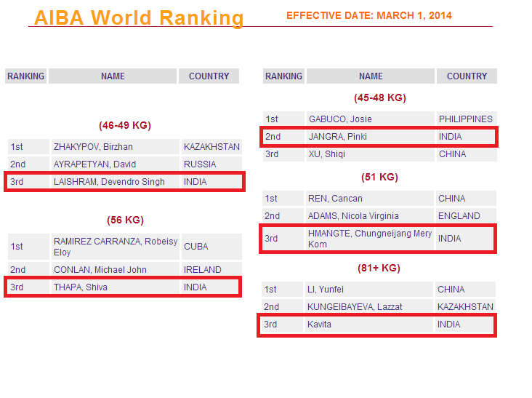The image size is (532, 398).
Task: Select the (56 KG) weight category heading
Action: click(124, 220)
